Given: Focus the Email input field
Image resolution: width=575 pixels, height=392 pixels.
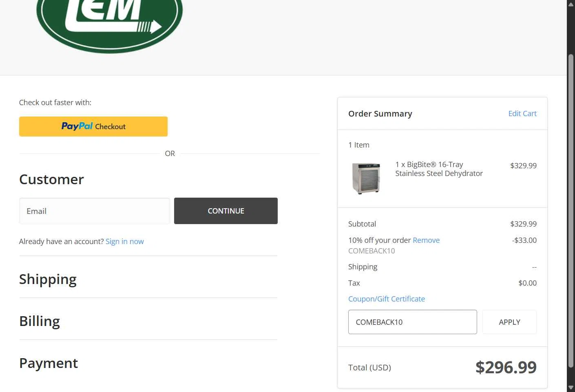Looking at the screenshot, I should (x=95, y=211).
